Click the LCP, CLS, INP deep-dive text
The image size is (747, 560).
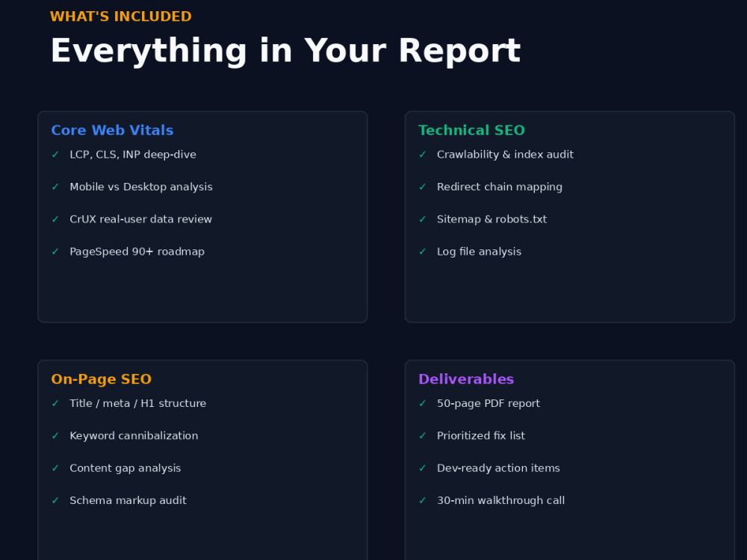[133, 155]
